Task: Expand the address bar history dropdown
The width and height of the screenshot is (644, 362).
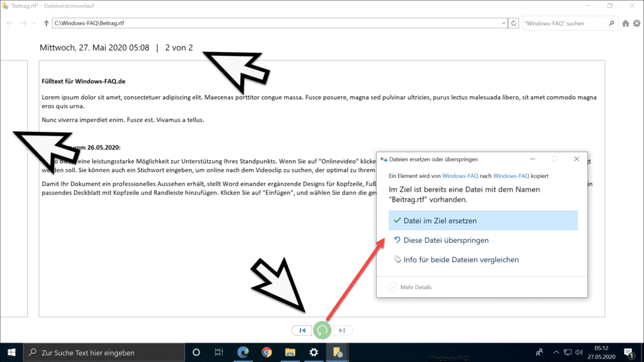Action: [504, 23]
